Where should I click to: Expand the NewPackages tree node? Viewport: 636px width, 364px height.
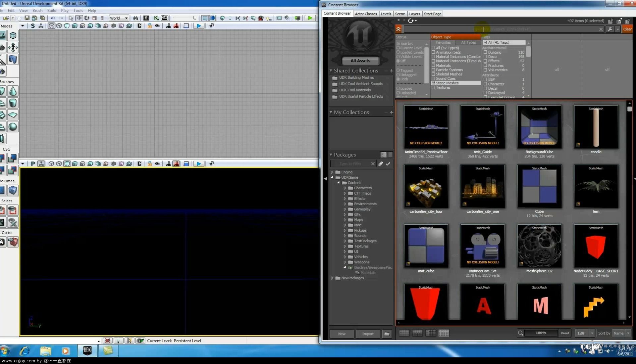click(332, 278)
